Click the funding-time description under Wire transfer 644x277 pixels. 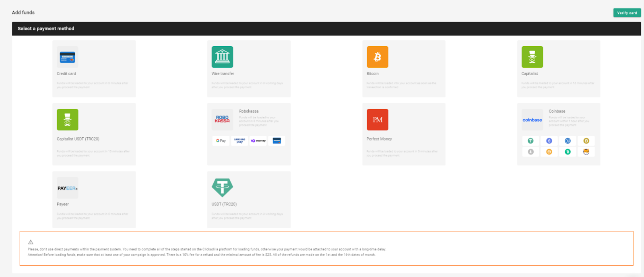(x=247, y=85)
